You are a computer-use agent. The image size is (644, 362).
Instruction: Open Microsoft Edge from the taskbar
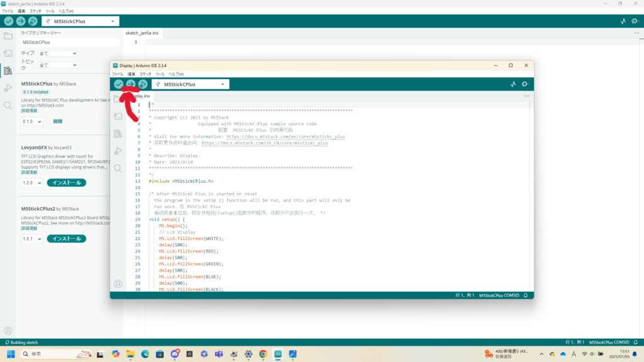click(x=145, y=354)
